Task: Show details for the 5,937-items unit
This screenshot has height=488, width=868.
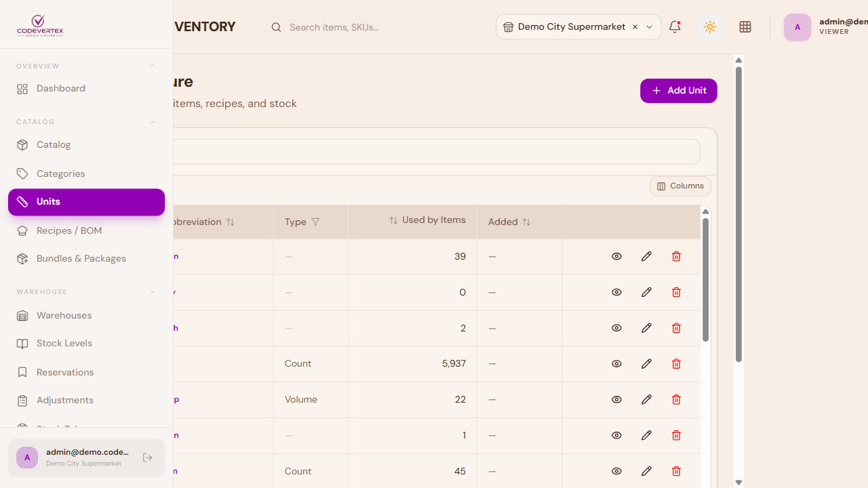Action: pyautogui.click(x=616, y=364)
